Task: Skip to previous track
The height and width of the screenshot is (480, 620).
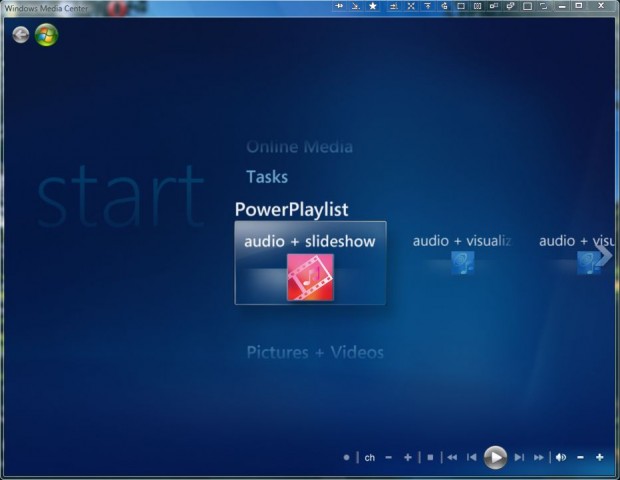Action: pos(472,457)
